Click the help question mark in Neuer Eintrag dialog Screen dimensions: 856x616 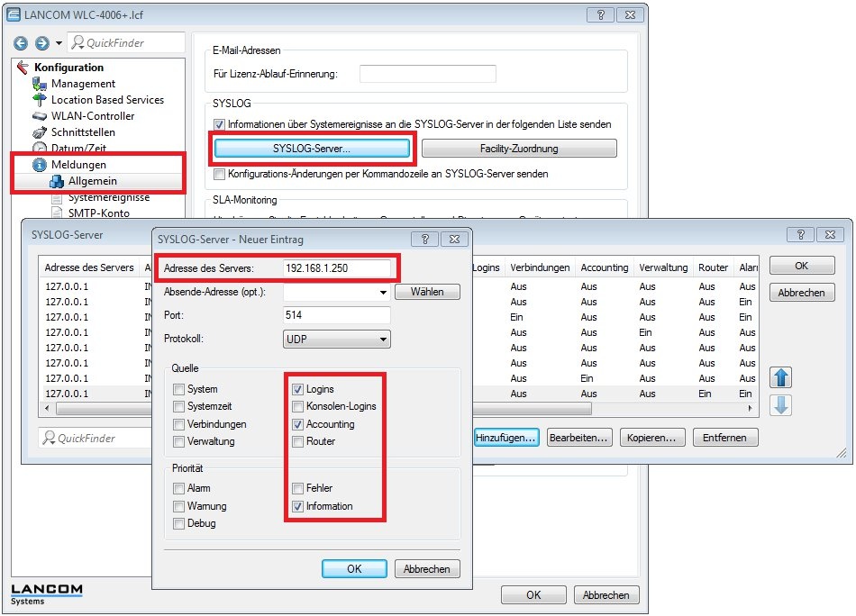424,239
